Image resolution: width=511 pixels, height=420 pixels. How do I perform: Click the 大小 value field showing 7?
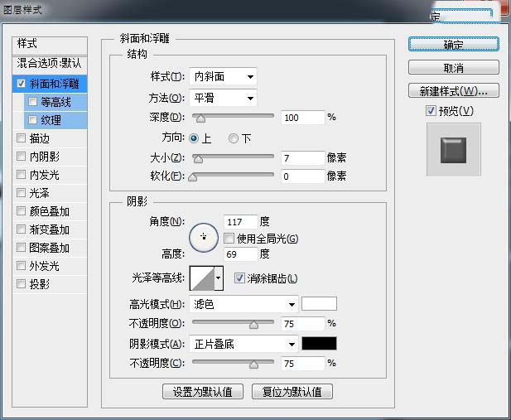pos(303,158)
